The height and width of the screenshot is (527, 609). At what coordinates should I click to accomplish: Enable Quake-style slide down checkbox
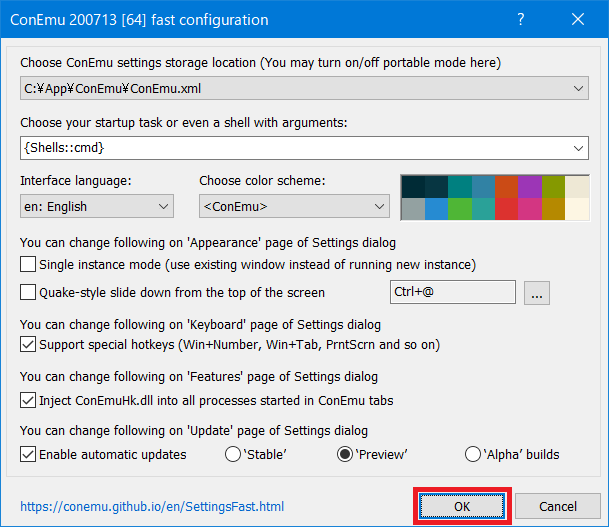[28, 292]
